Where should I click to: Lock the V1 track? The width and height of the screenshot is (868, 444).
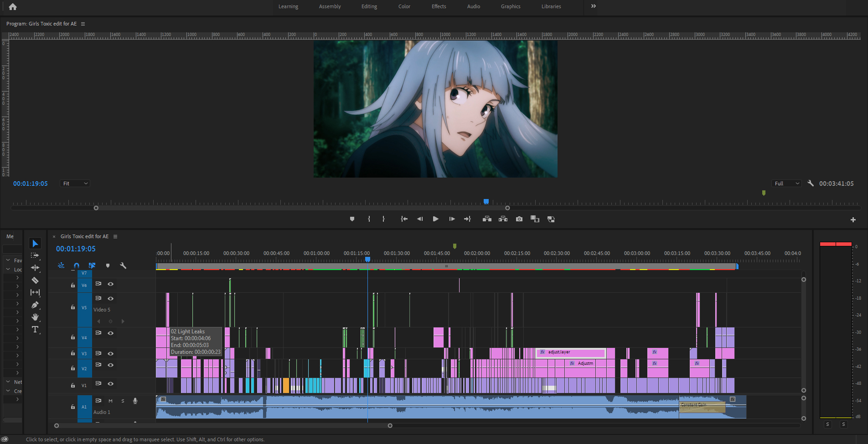pos(72,385)
